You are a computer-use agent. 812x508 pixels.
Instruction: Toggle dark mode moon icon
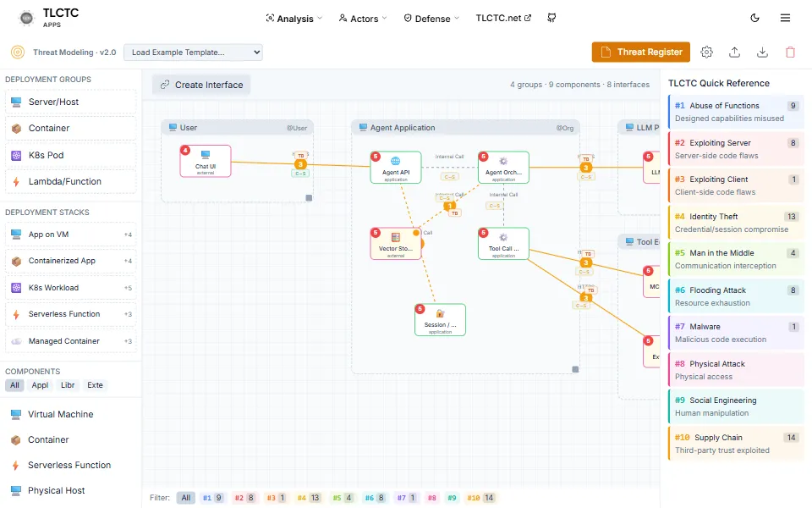coord(754,18)
